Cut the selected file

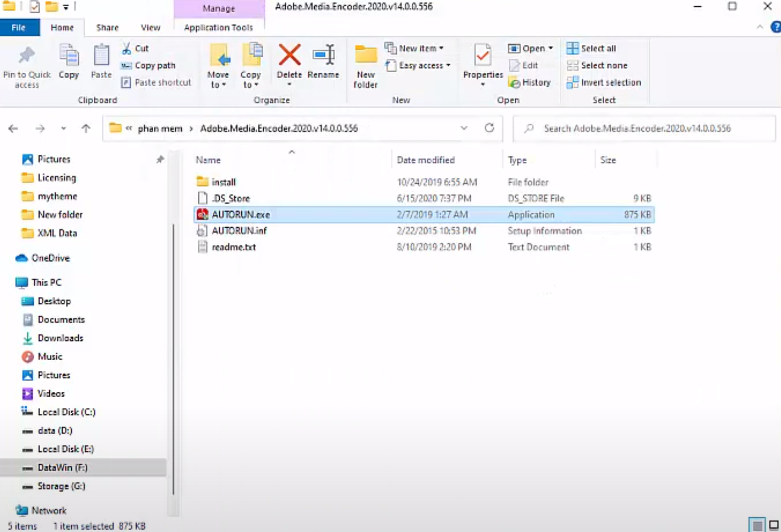tap(135, 48)
